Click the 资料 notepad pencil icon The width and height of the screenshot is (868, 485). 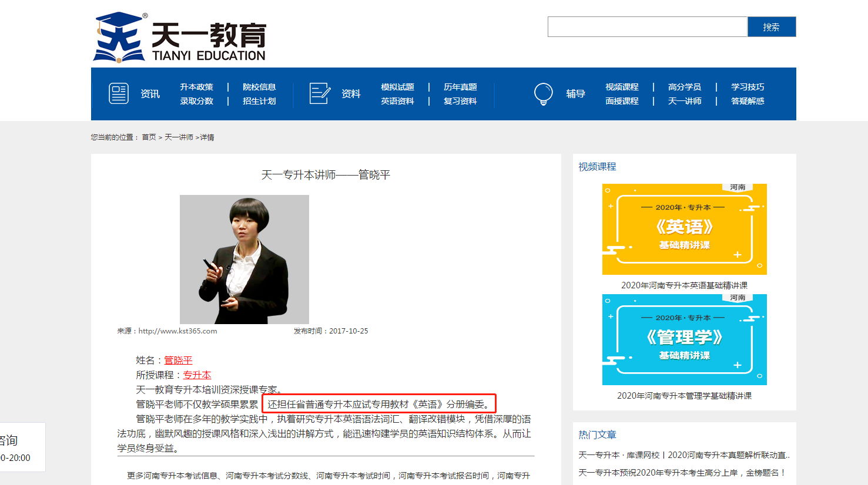[x=320, y=93]
